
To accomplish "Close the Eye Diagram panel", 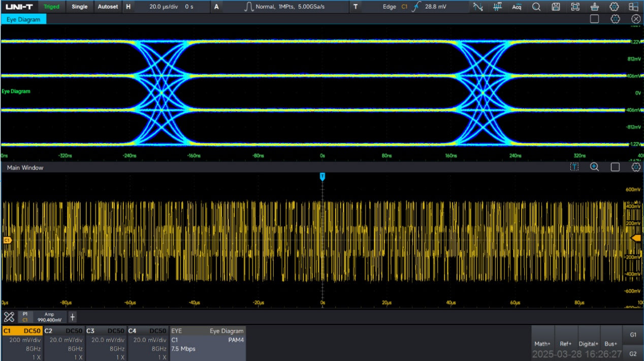I will [635, 19].
